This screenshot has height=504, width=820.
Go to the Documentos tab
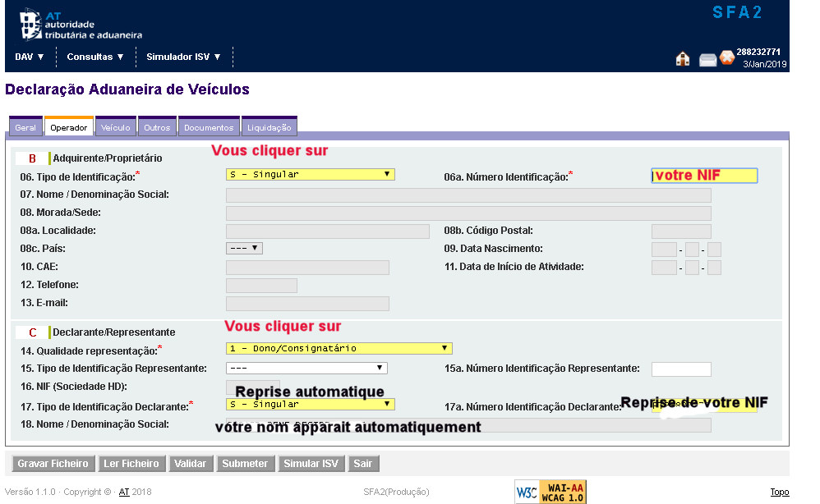click(209, 127)
